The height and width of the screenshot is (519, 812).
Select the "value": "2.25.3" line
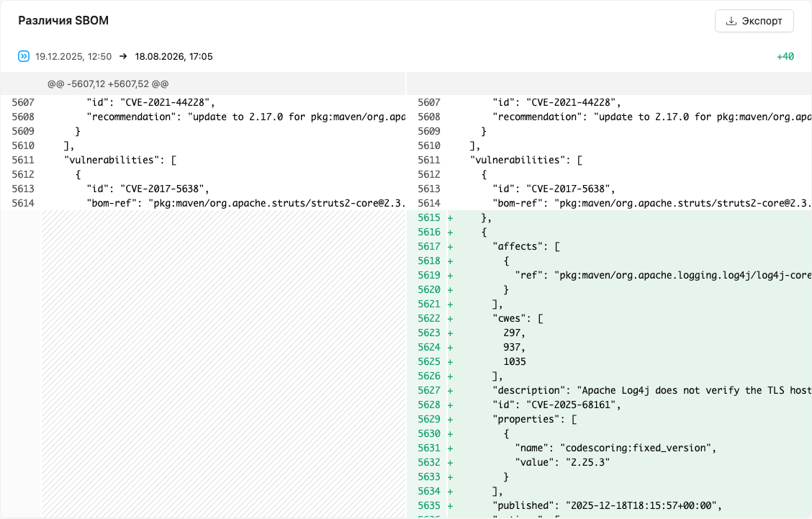(562, 462)
